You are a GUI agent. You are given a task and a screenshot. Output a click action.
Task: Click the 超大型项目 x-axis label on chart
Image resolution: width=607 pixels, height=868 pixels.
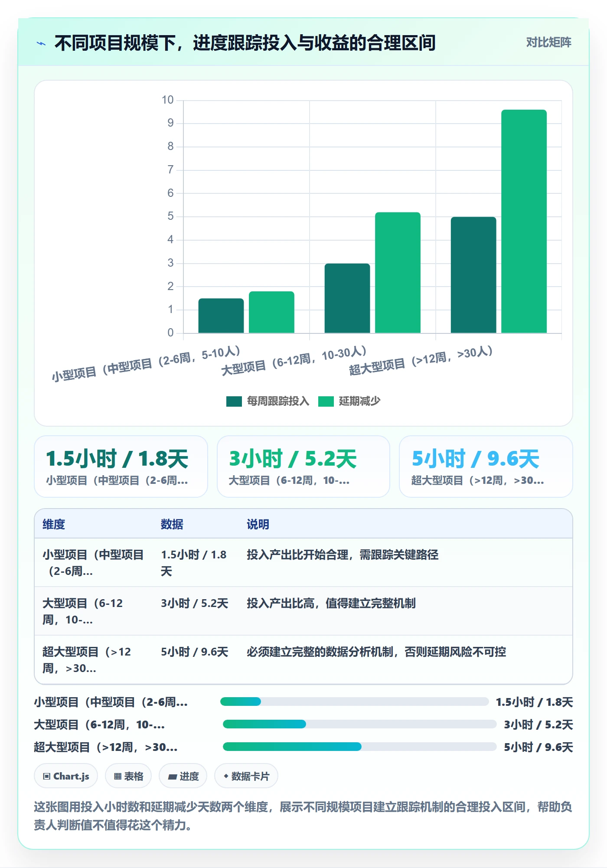click(421, 361)
